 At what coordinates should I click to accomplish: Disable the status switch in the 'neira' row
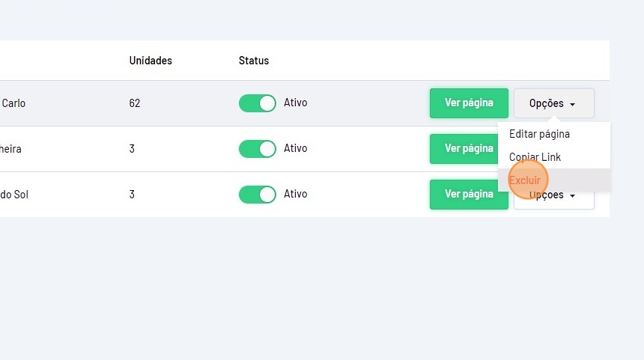(x=258, y=149)
